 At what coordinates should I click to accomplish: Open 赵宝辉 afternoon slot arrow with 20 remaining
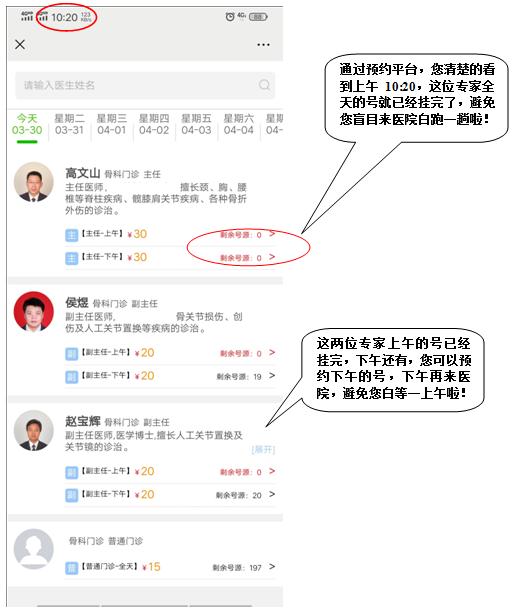[272, 495]
